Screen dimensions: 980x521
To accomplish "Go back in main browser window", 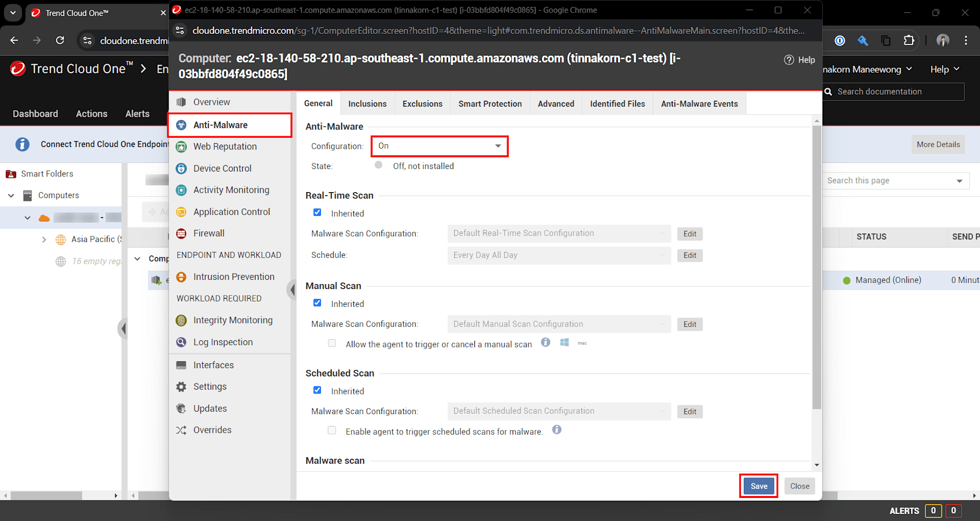I will click(x=14, y=40).
